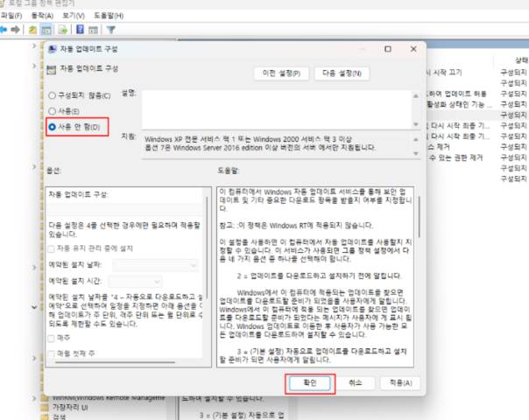529x420 pixels.
Task: Click the down arrow of the 설명 box
Action: pyautogui.click(x=416, y=124)
